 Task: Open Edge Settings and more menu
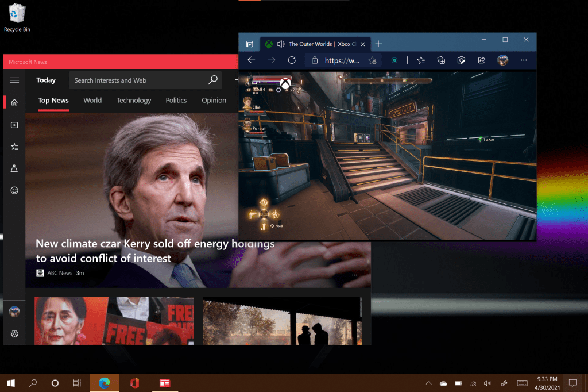[x=523, y=60]
